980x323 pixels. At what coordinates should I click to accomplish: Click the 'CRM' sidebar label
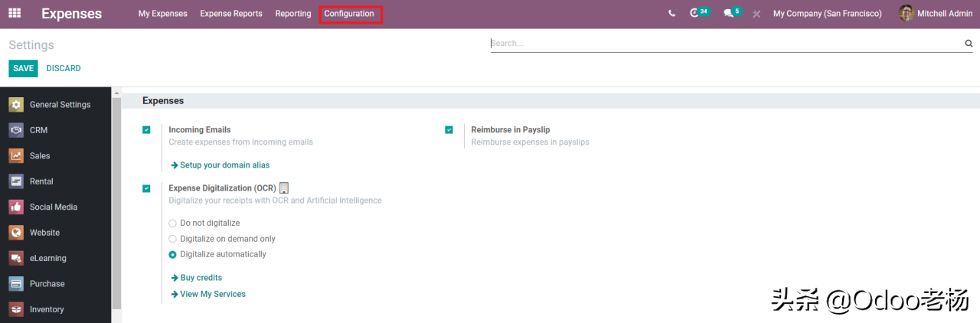click(x=38, y=130)
